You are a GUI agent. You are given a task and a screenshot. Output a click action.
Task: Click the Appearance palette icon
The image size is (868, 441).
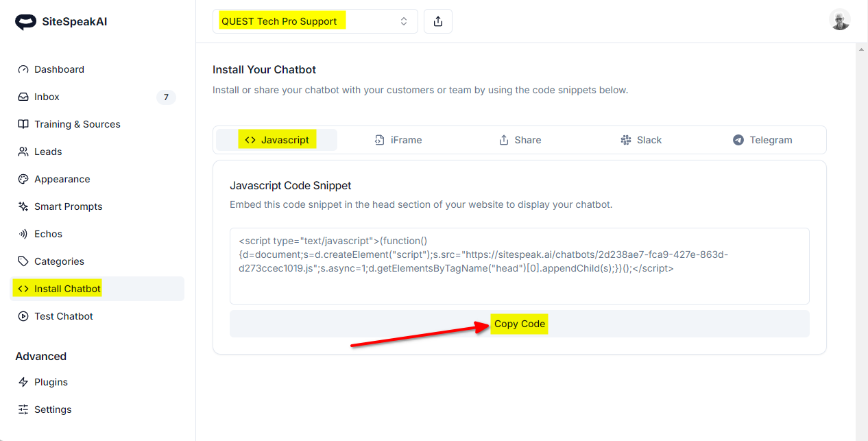click(23, 179)
